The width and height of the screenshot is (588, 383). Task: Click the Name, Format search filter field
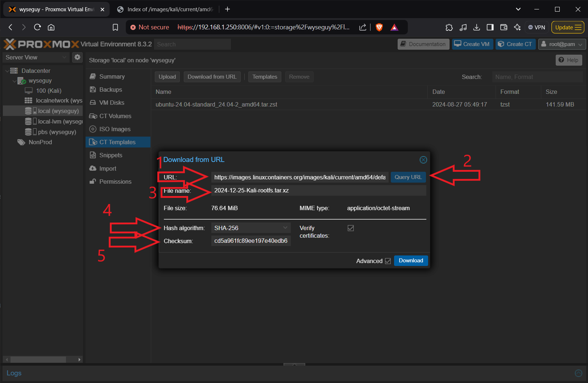click(x=538, y=77)
